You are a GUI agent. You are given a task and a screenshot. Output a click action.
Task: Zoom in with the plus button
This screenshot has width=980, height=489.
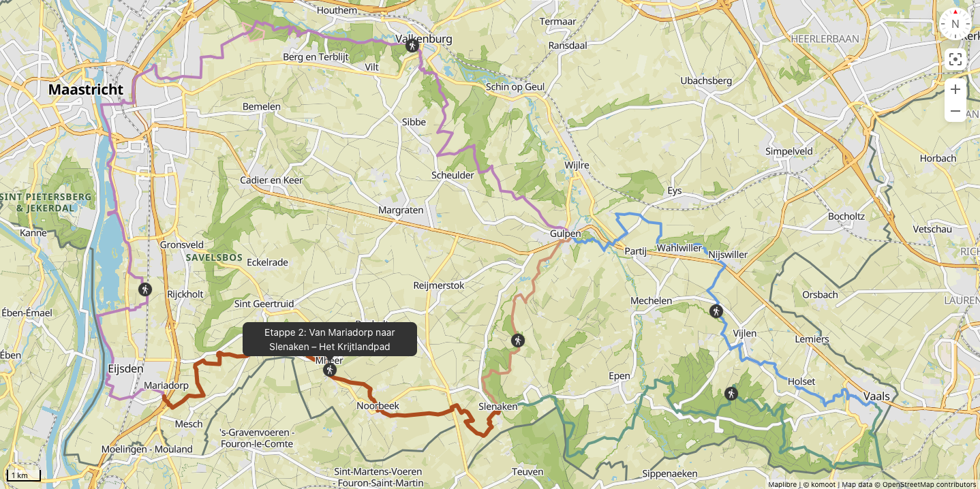pos(955,89)
